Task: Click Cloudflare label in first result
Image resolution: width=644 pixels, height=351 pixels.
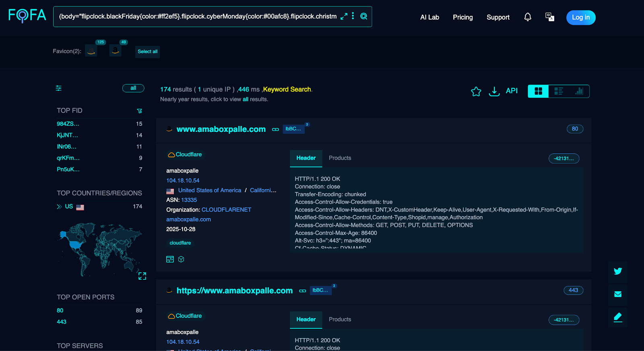Action: coord(185,155)
